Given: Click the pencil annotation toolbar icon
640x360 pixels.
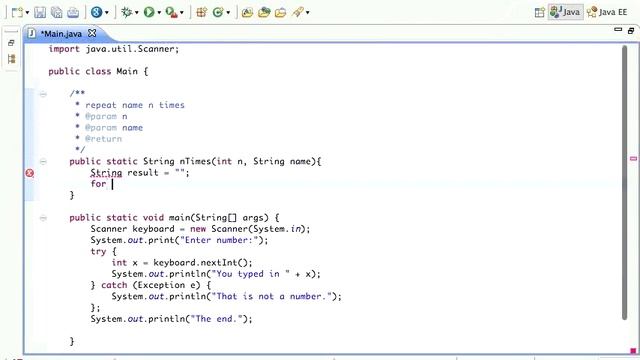Looking at the screenshot, I should (x=298, y=12).
